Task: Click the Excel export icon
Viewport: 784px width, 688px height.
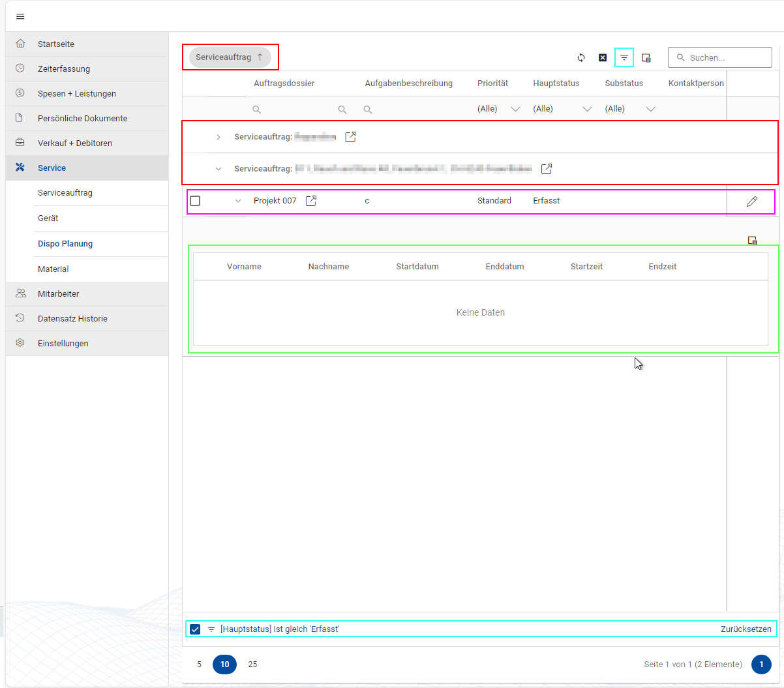Action: 603,57
